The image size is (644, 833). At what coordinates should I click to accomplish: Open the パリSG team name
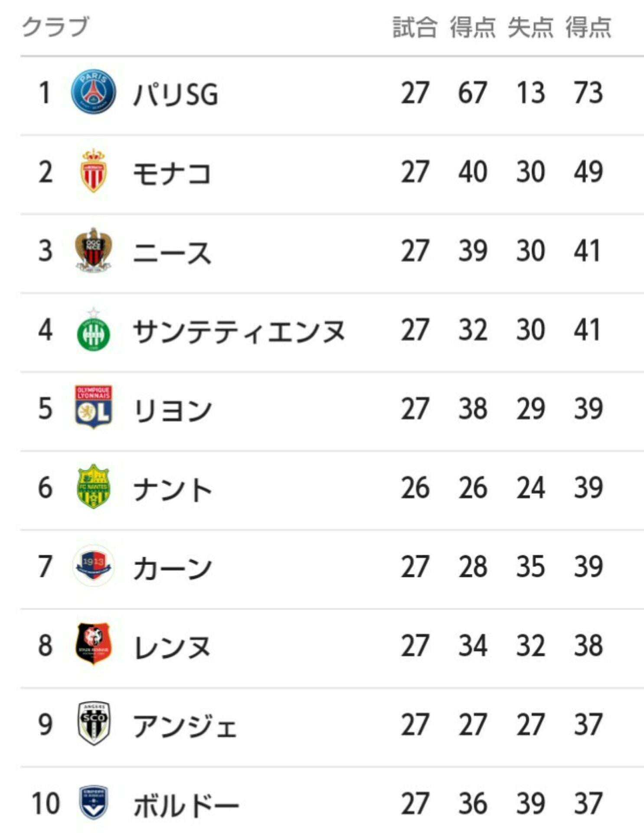click(x=176, y=94)
